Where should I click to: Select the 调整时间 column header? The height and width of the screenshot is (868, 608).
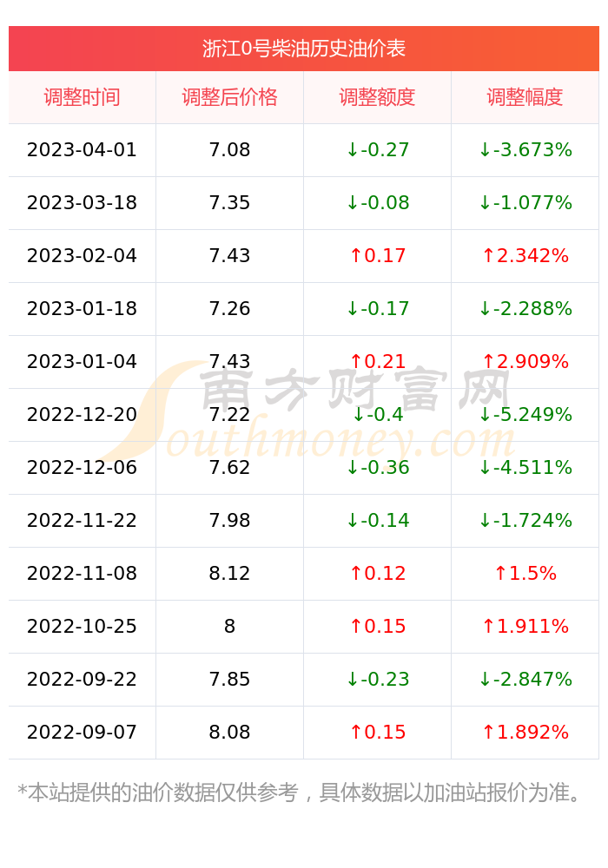(x=82, y=97)
